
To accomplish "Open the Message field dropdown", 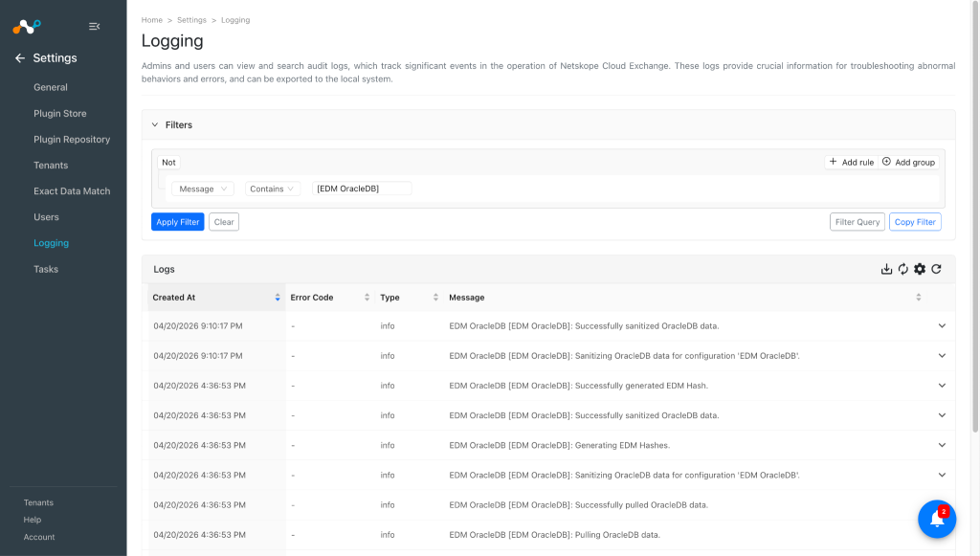I will [x=203, y=189].
